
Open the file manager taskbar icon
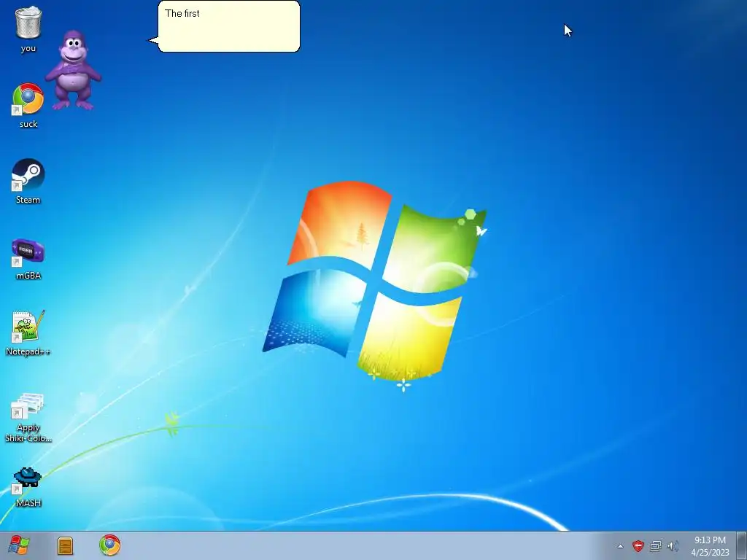[65, 545]
